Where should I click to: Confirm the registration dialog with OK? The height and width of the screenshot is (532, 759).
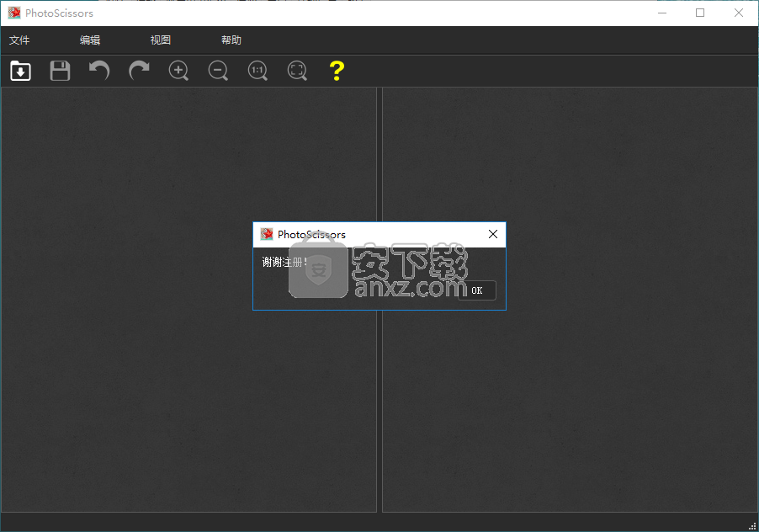click(477, 290)
